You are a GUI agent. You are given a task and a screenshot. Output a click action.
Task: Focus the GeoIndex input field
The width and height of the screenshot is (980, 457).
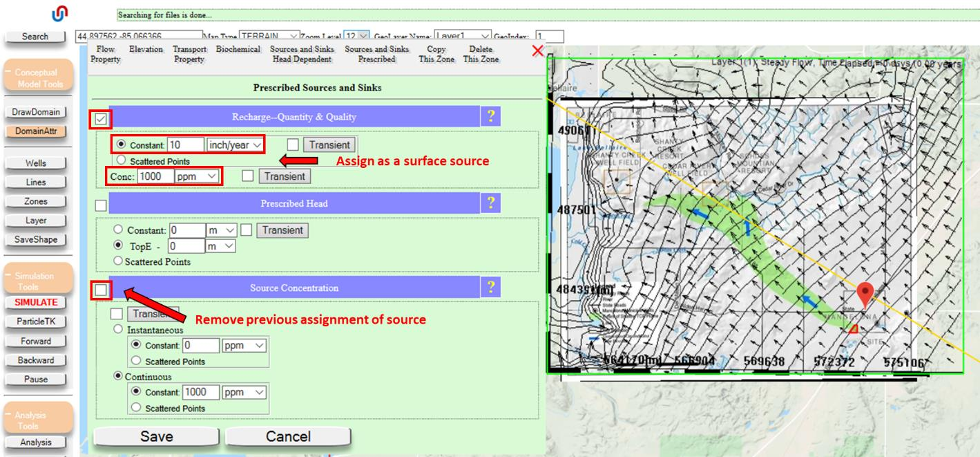[549, 37]
